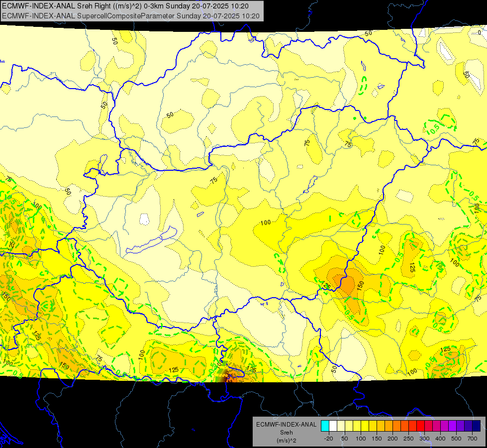
Task: Click the ECMWF-INDEX-ANAL legend heading
Action: pyautogui.click(x=286, y=425)
